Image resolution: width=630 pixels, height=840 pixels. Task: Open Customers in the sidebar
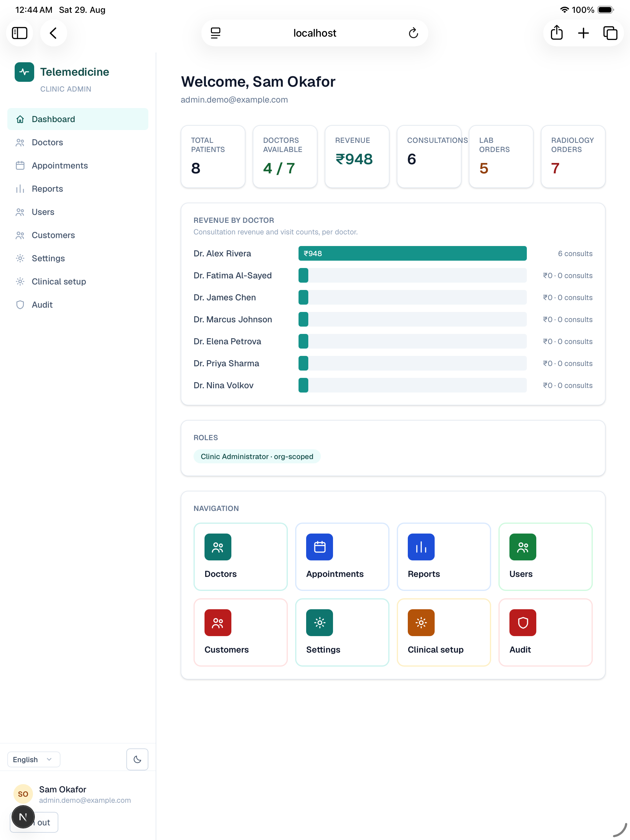point(78,235)
